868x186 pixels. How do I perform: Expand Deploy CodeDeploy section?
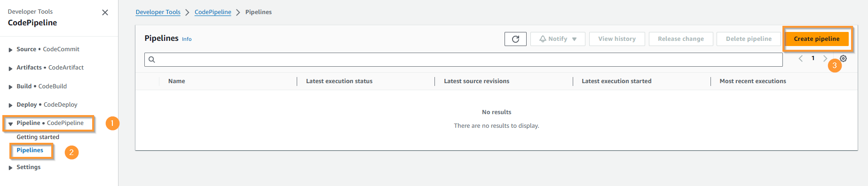pos(10,105)
